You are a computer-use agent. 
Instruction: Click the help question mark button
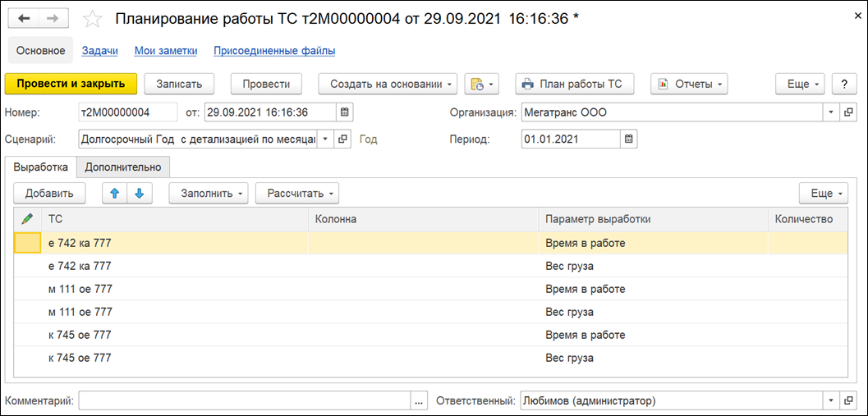tap(844, 84)
